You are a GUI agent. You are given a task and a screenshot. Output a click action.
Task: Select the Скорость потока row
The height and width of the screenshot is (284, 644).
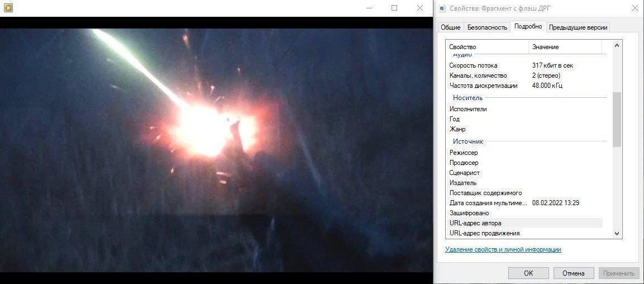[525, 65]
